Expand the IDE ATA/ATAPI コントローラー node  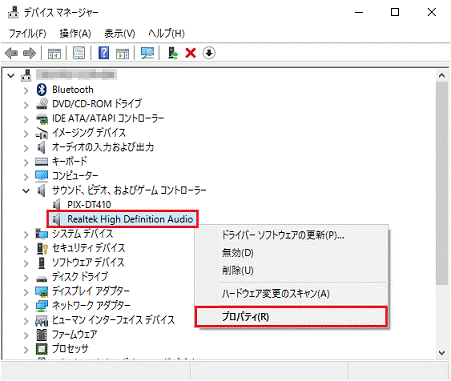pos(26,119)
